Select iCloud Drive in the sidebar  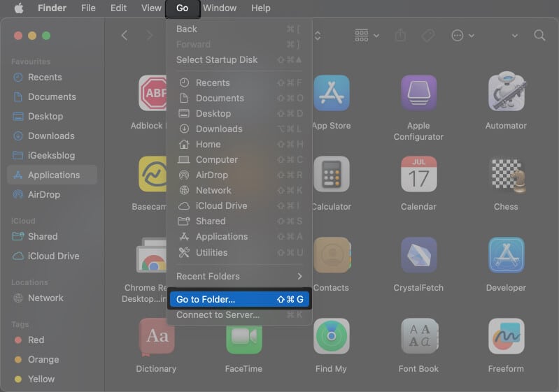click(52, 256)
